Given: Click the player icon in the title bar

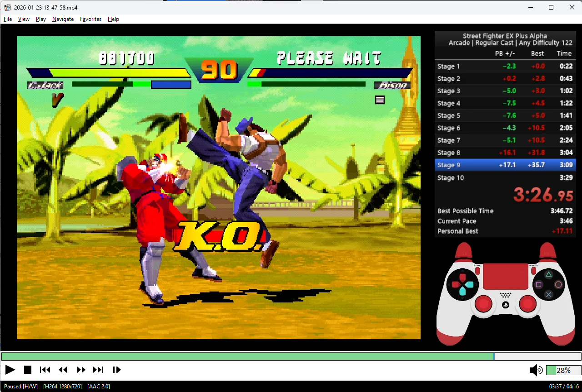Looking at the screenshot, I should click(8, 7).
